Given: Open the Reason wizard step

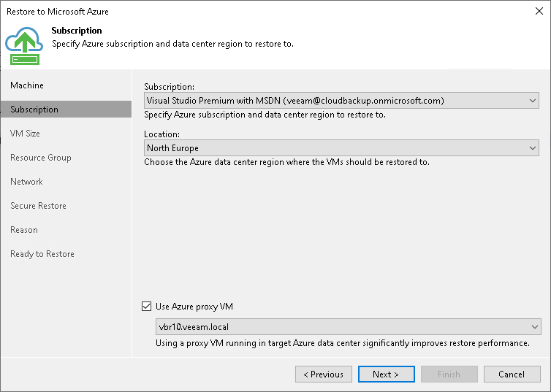Looking at the screenshot, I should [x=24, y=230].
